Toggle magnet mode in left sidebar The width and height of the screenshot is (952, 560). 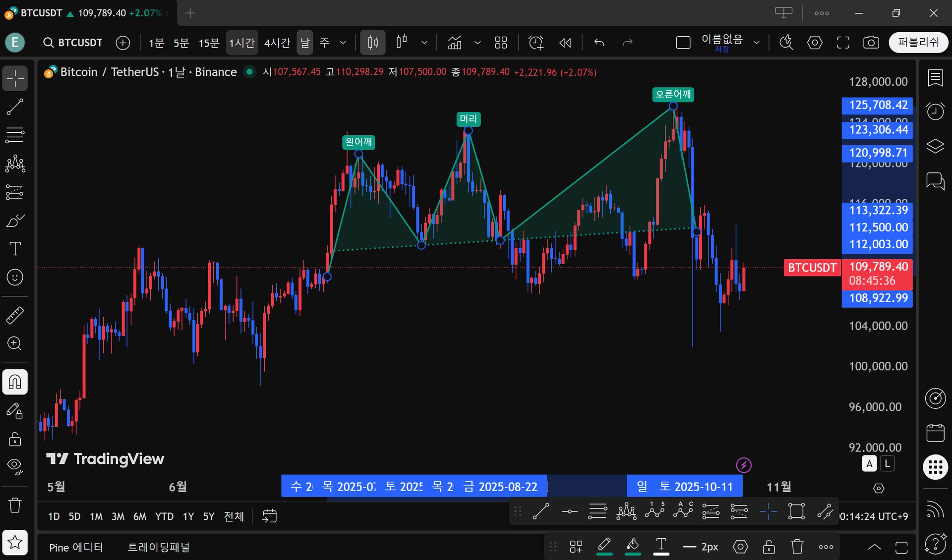point(15,382)
